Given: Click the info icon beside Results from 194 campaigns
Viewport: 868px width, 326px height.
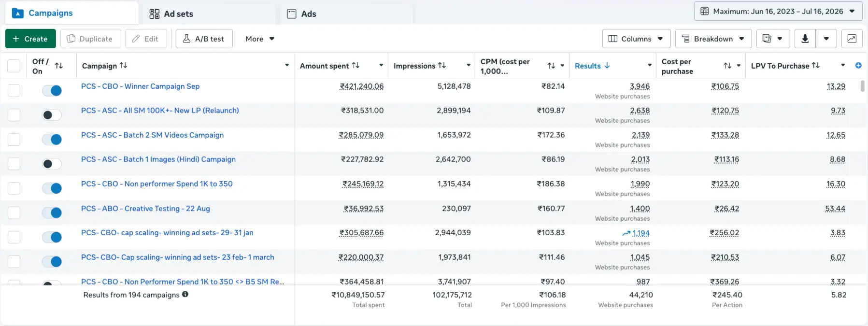Looking at the screenshot, I should 185,294.
